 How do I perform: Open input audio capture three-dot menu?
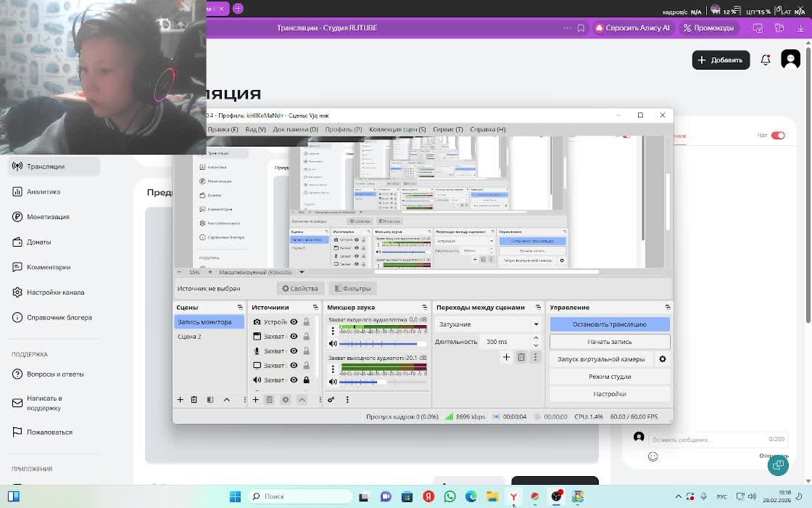[333, 330]
